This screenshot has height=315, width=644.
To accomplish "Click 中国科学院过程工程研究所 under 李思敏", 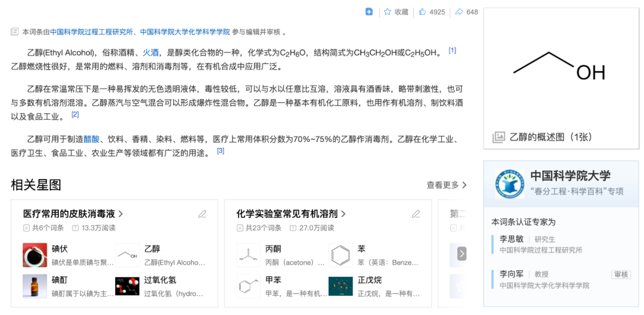I will pos(541,250).
